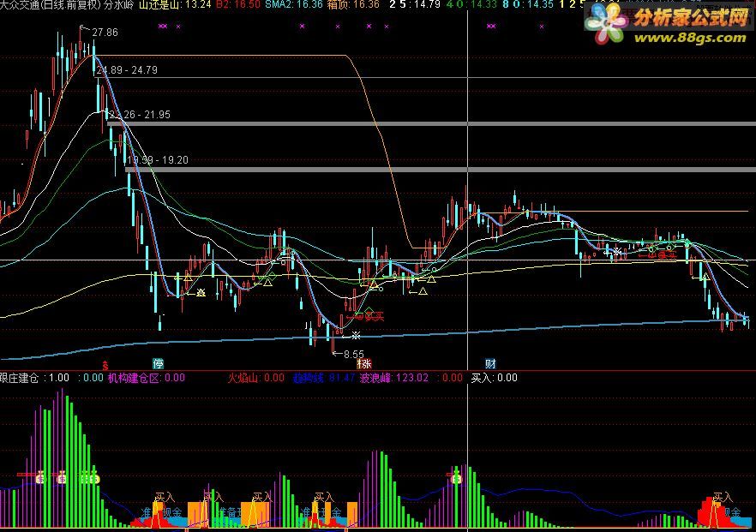Viewport: 756px width, 532px height.
Task: Click the SMA2 16.36 indicator value
Action: coord(294,5)
